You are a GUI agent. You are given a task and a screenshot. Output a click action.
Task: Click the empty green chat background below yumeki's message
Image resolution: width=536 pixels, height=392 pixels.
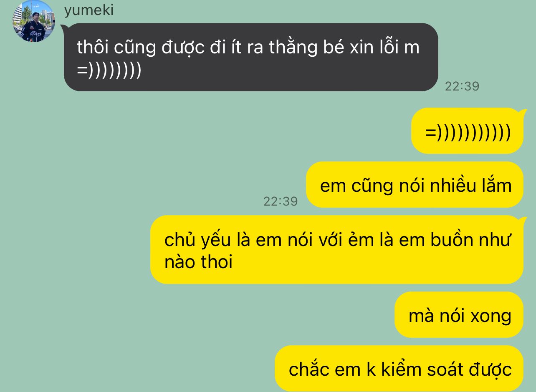point(209,133)
